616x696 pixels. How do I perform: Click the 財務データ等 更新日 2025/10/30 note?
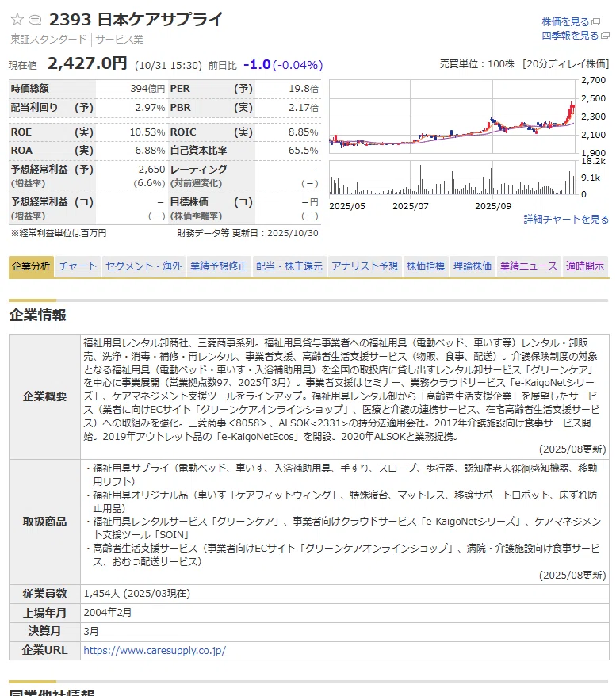[x=247, y=234]
